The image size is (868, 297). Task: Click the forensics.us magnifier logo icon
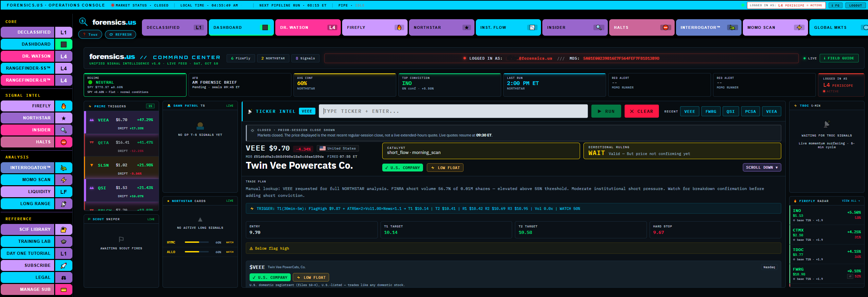83,22
